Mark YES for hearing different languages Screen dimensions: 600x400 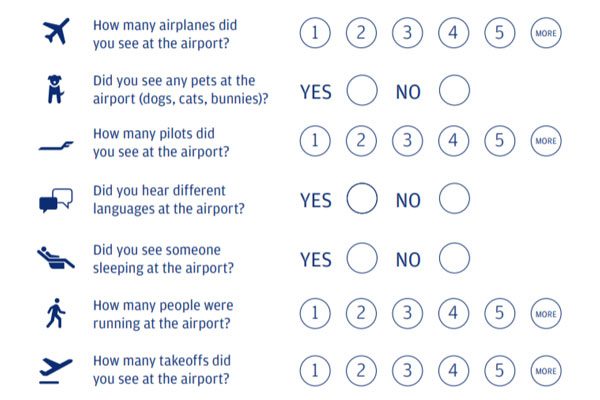point(362,198)
